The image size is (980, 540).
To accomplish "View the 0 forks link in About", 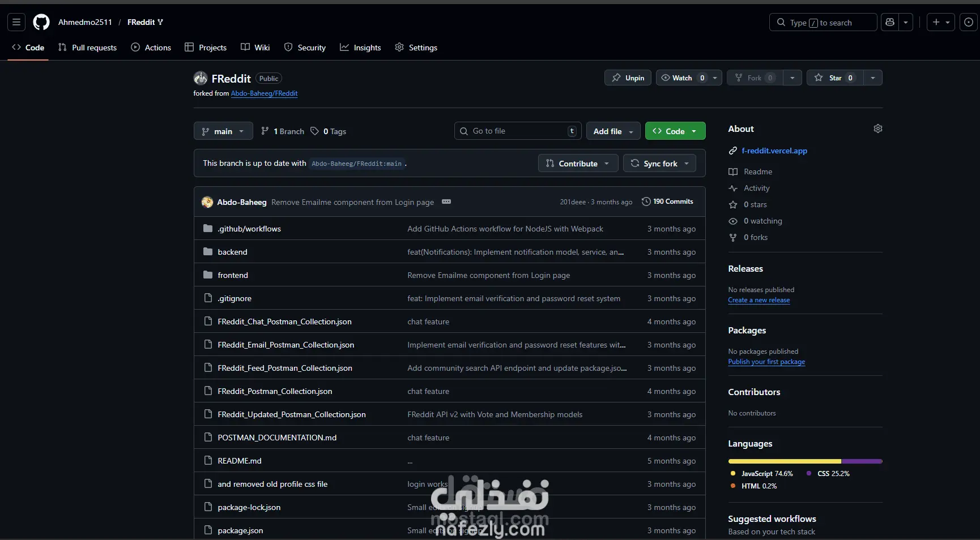I will click(755, 237).
